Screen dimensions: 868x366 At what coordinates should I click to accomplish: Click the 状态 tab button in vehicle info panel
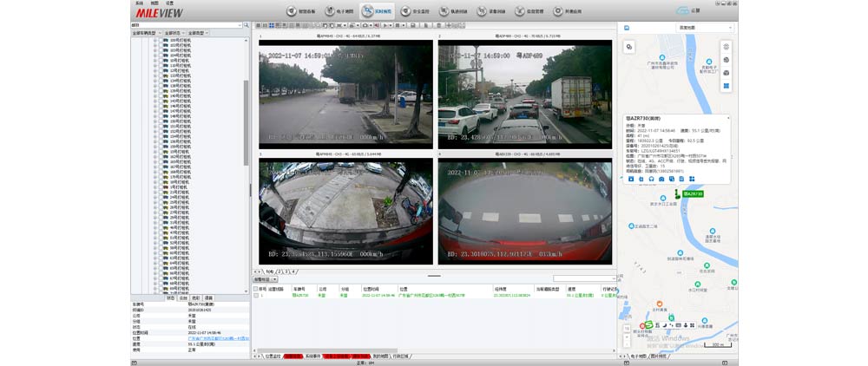tap(170, 297)
